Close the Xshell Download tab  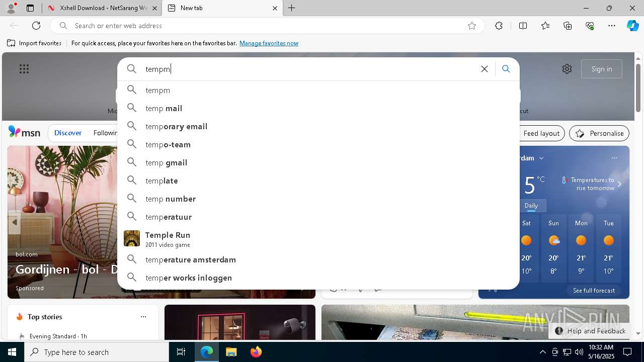point(154,8)
